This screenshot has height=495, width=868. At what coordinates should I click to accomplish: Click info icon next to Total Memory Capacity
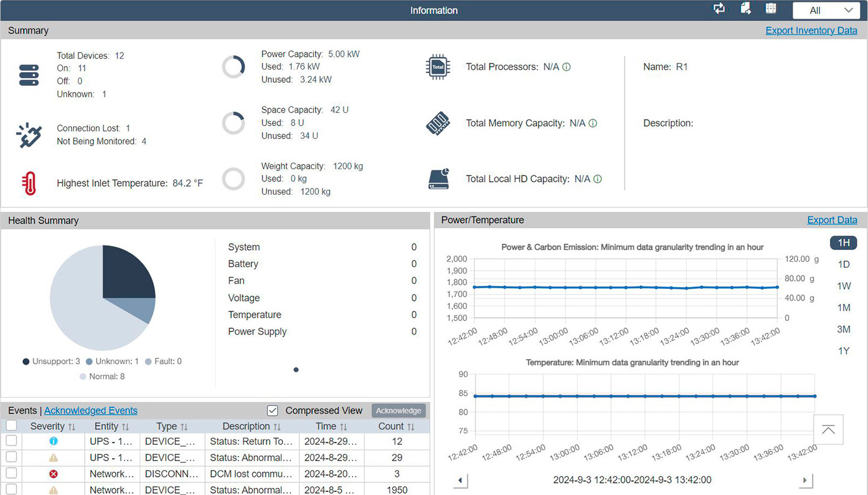click(x=593, y=123)
